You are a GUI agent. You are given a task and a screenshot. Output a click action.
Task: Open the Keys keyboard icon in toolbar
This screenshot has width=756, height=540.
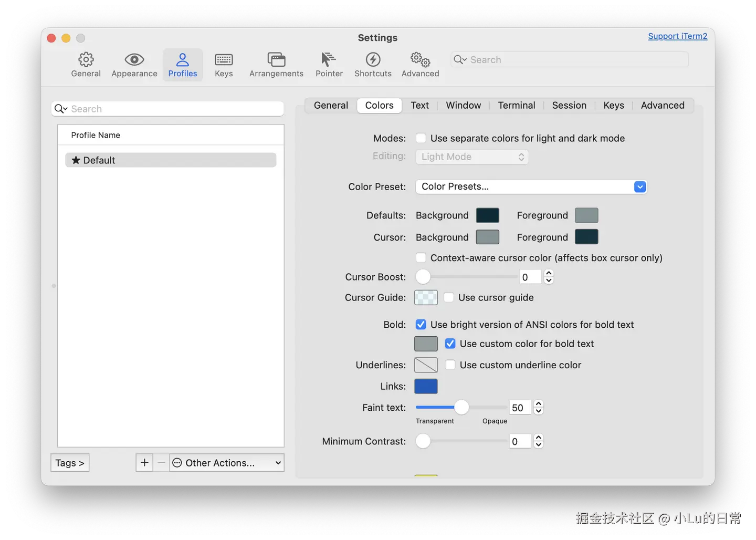pyautogui.click(x=224, y=60)
